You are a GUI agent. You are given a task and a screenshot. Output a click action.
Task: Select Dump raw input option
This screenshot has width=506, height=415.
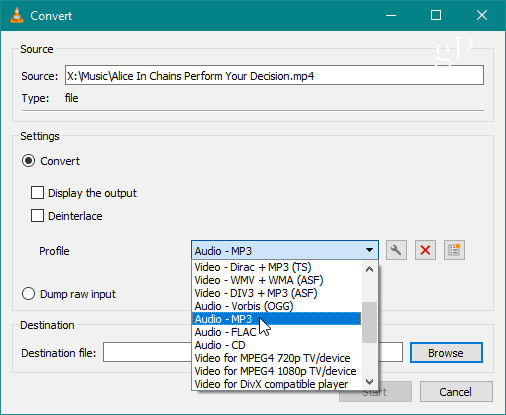(28, 294)
